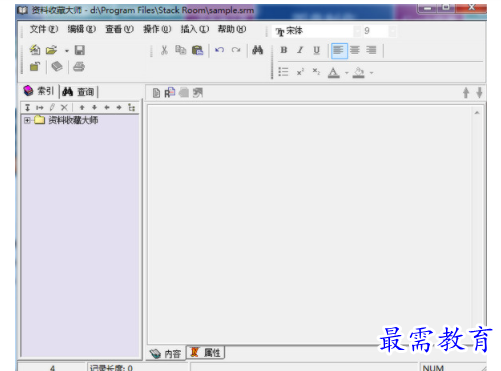Click the insert child node icon in tree toolbar
Viewport: 501px width, 371px height.
[40, 107]
